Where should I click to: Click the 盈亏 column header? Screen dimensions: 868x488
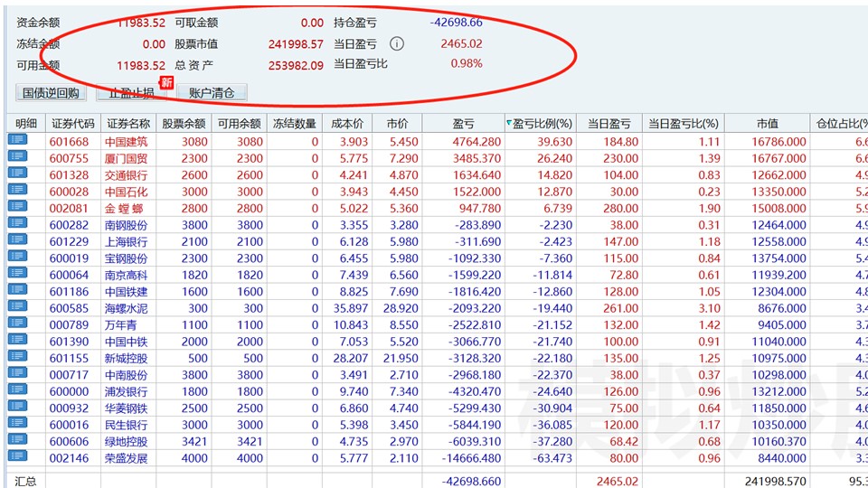pyautogui.click(x=463, y=124)
